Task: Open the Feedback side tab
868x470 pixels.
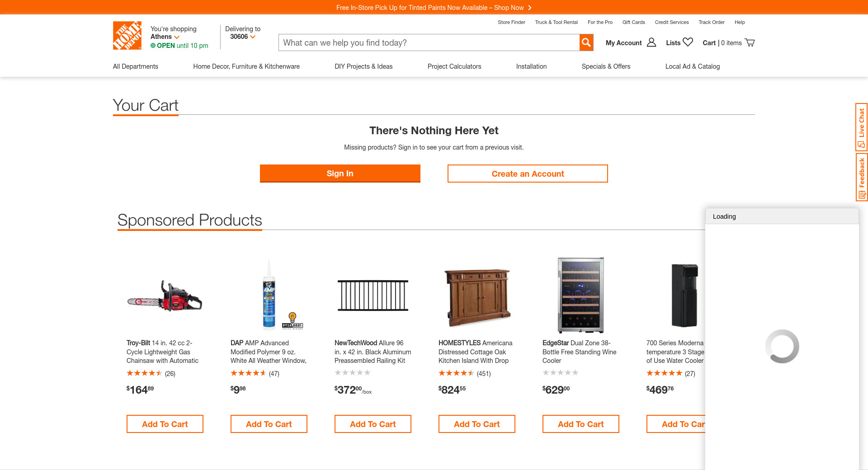Action: [861, 177]
